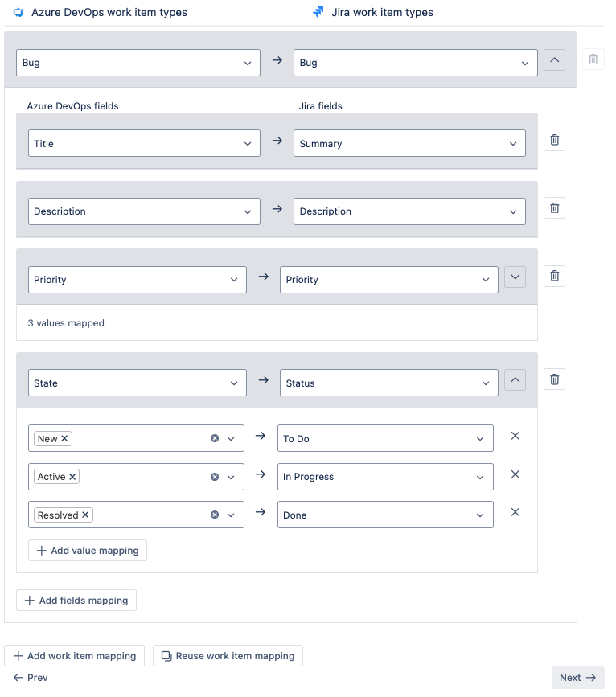The width and height of the screenshot is (616, 697).
Task: Collapse the Bug work item mapping section
Action: 555,59
